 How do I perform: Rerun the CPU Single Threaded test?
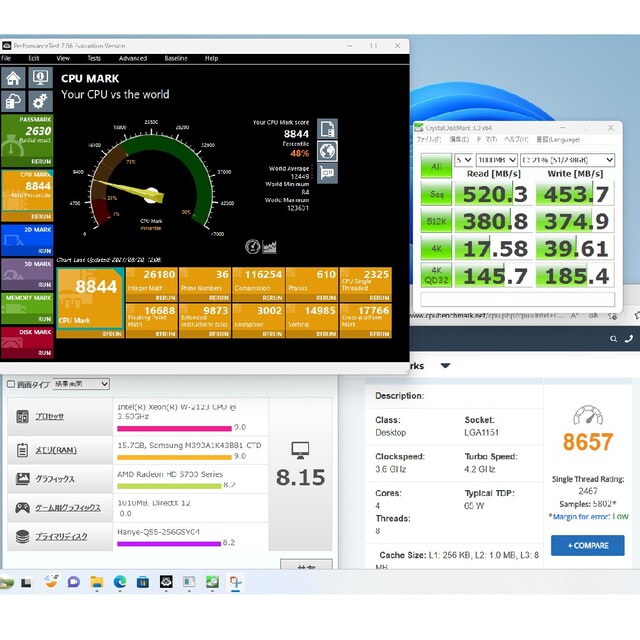coord(379,298)
